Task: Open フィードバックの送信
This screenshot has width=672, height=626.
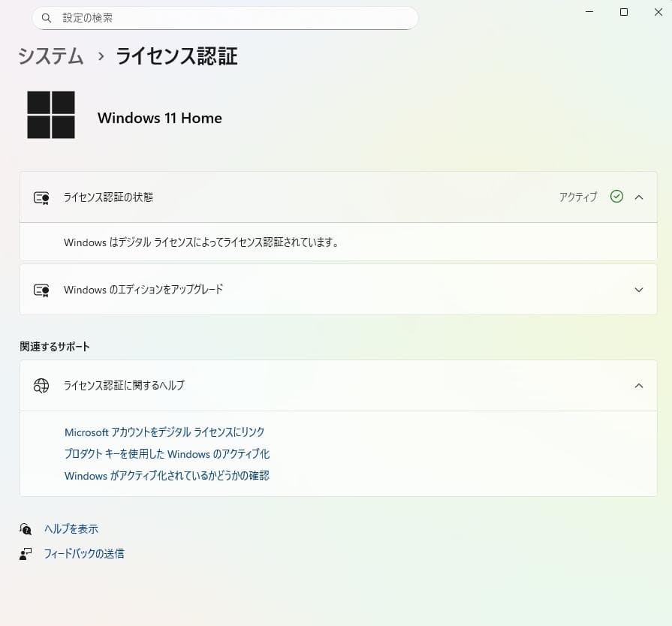Action: click(x=85, y=553)
